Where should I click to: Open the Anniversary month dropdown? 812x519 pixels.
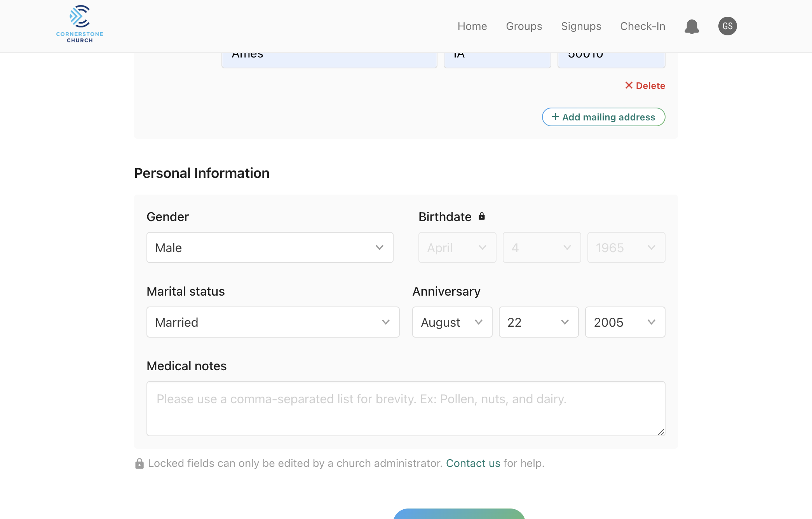click(x=452, y=322)
